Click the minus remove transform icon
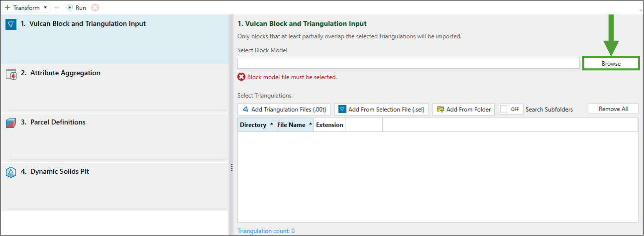Screen dimensions: 644x236 tap(57, 8)
